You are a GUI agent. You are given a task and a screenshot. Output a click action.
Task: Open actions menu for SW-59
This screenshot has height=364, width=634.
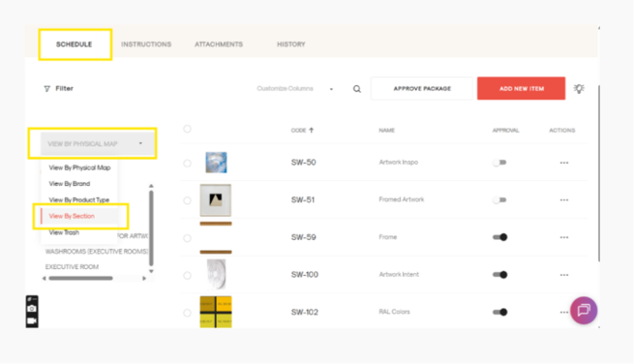tap(564, 237)
